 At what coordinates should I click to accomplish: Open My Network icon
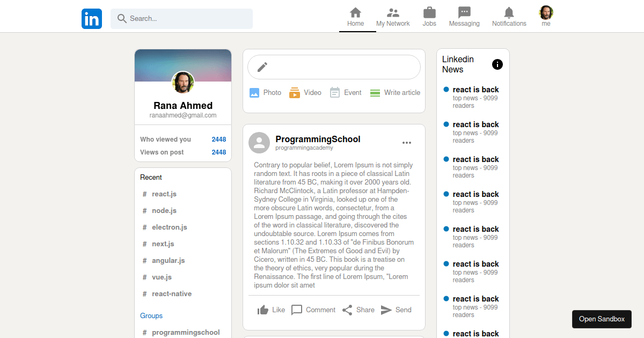(393, 12)
